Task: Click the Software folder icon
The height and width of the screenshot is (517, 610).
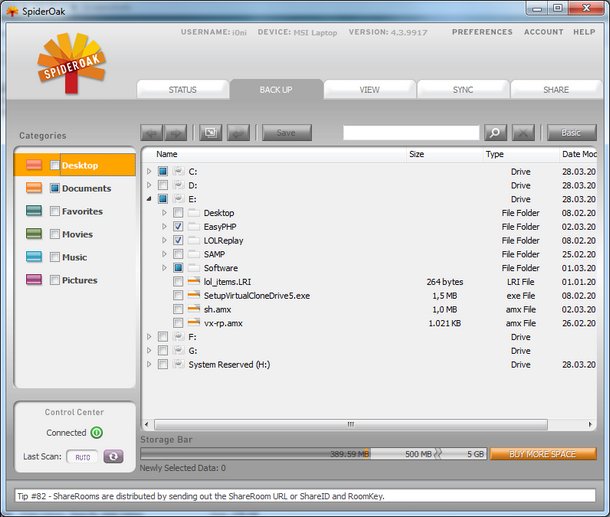Action: pos(194,268)
